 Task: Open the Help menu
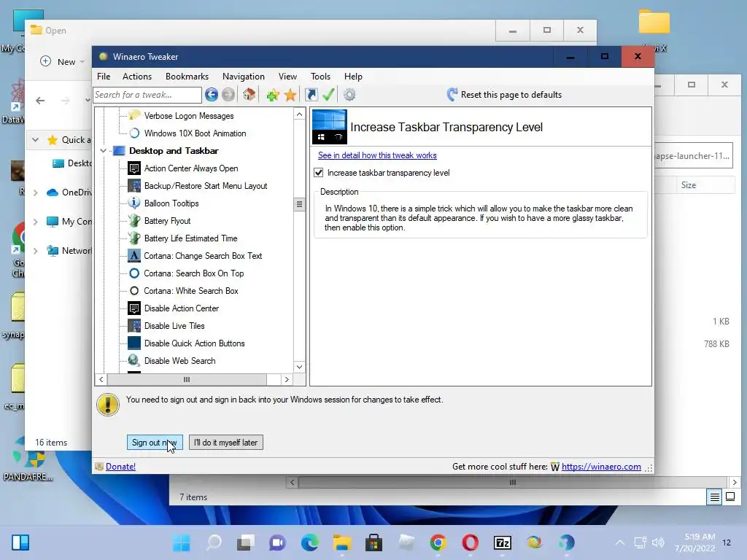[353, 76]
